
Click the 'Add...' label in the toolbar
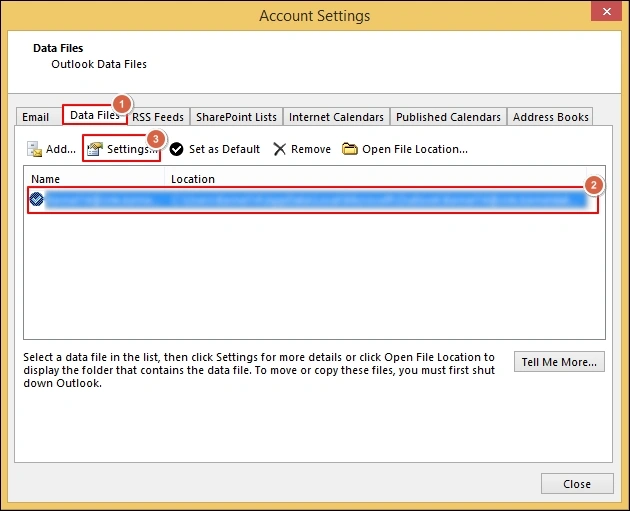point(61,149)
